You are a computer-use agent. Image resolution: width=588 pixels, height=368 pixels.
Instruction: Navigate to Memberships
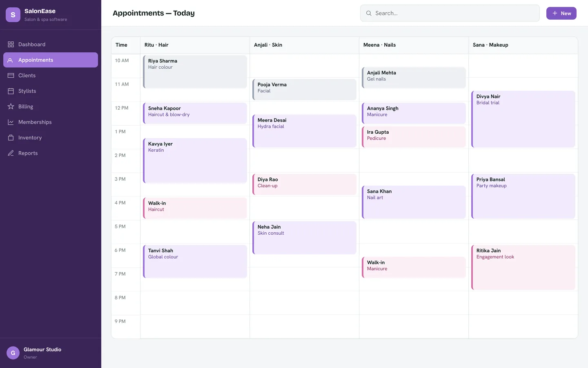pyautogui.click(x=51, y=122)
